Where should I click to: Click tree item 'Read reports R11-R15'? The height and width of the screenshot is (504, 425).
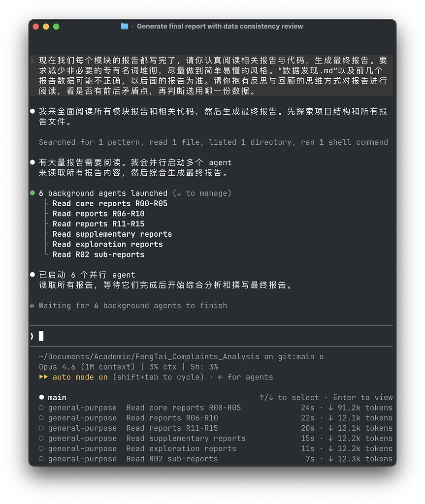(98, 224)
